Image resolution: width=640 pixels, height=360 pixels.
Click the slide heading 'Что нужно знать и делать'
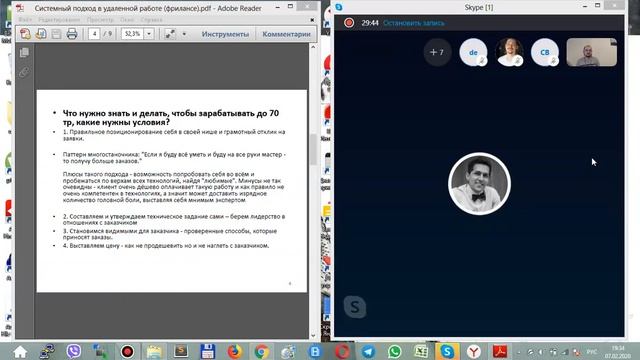171,118
